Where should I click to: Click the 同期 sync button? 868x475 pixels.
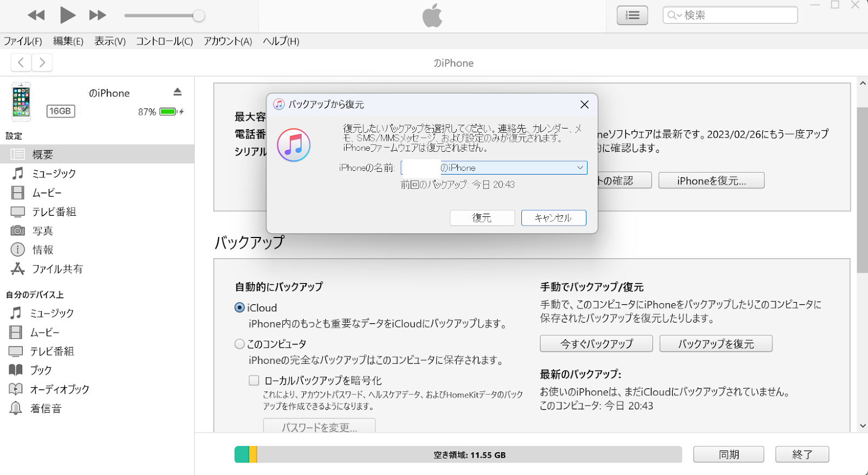pos(729,454)
